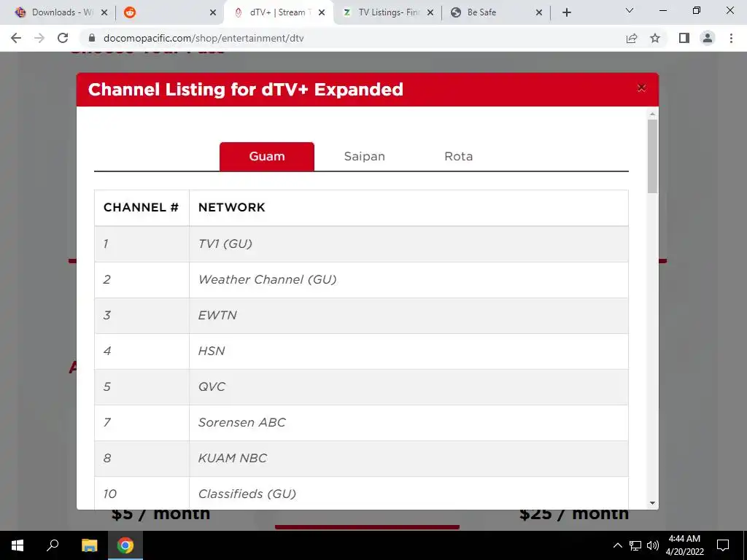Screen dimensions: 747x560
Task: Open the Chrome three-dot menu
Action: pyautogui.click(x=731, y=38)
